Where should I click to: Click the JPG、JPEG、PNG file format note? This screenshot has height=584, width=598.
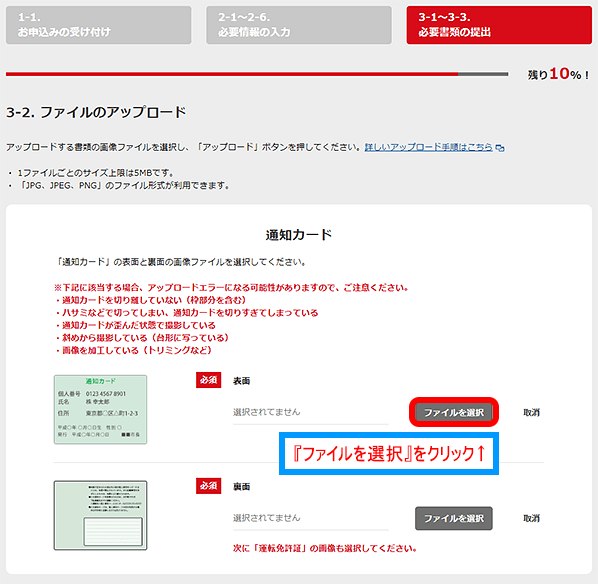coord(124,186)
